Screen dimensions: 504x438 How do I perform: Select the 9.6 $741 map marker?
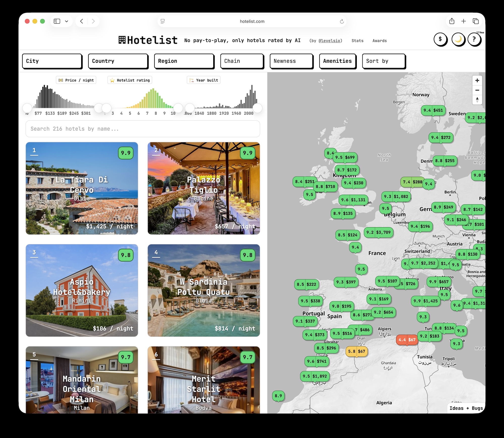317,361
